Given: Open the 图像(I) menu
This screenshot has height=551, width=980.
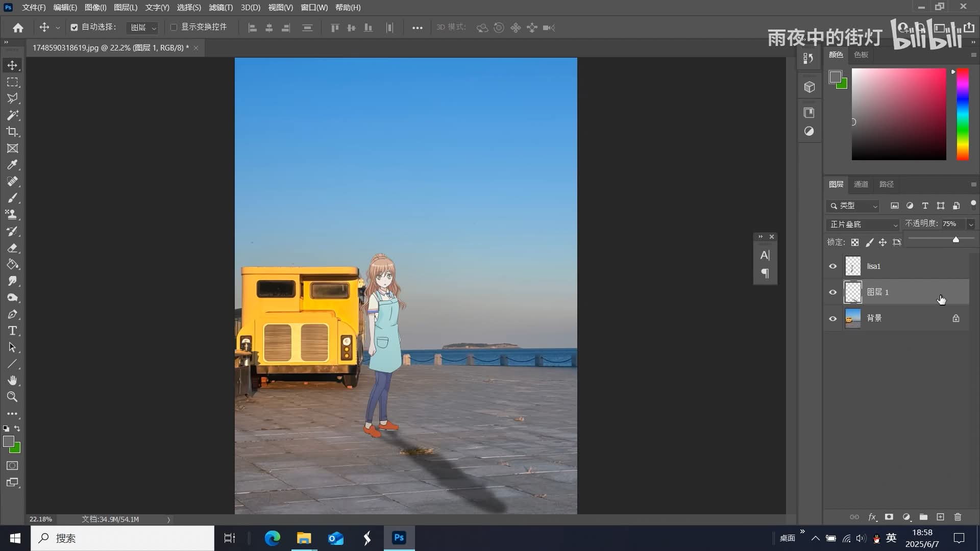Looking at the screenshot, I should click(x=95, y=8).
